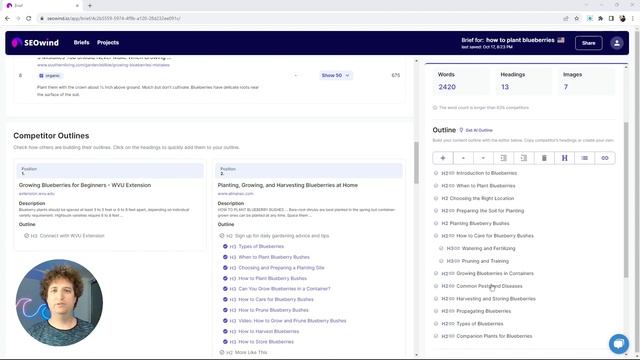Toggle check on 'How to Harvest Blueberries'
Screen dimensions: 640x360
click(225, 331)
